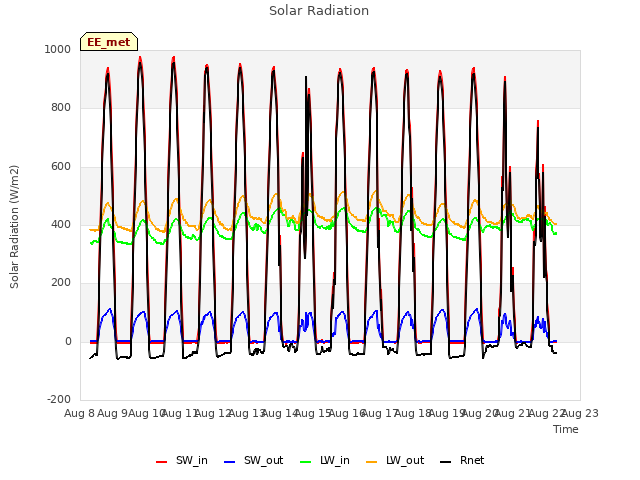Toggle LW_in series in legend
The width and height of the screenshot is (640, 480).
(x=325, y=460)
